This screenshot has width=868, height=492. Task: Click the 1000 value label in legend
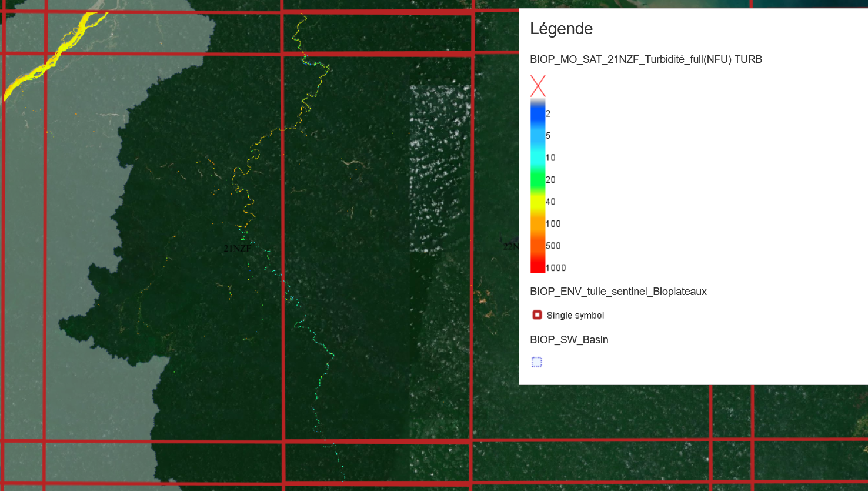pos(555,268)
